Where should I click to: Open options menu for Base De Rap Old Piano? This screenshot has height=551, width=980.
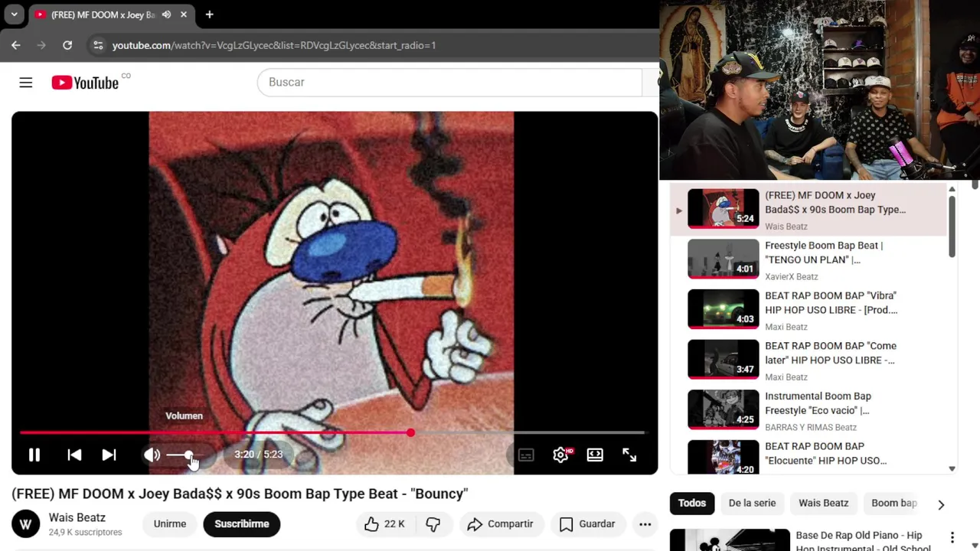pos(952,537)
